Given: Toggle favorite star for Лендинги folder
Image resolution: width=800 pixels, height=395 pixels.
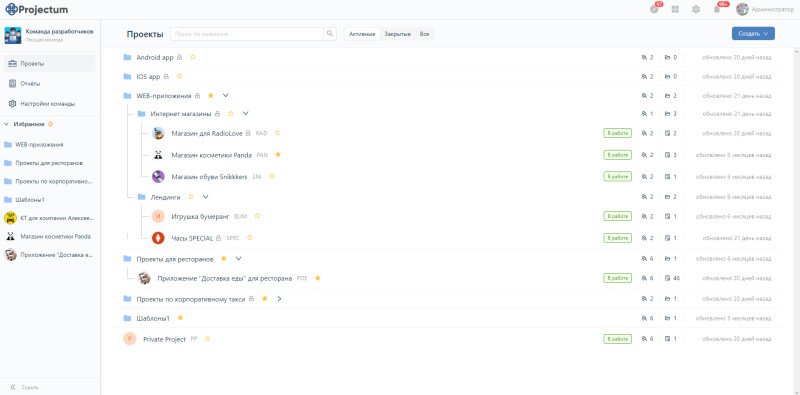Looking at the screenshot, I should pos(191,196).
